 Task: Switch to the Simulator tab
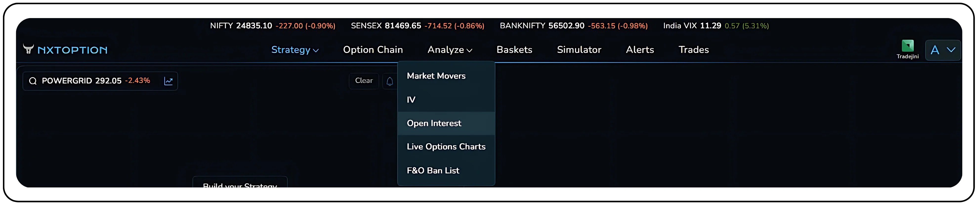coord(579,50)
